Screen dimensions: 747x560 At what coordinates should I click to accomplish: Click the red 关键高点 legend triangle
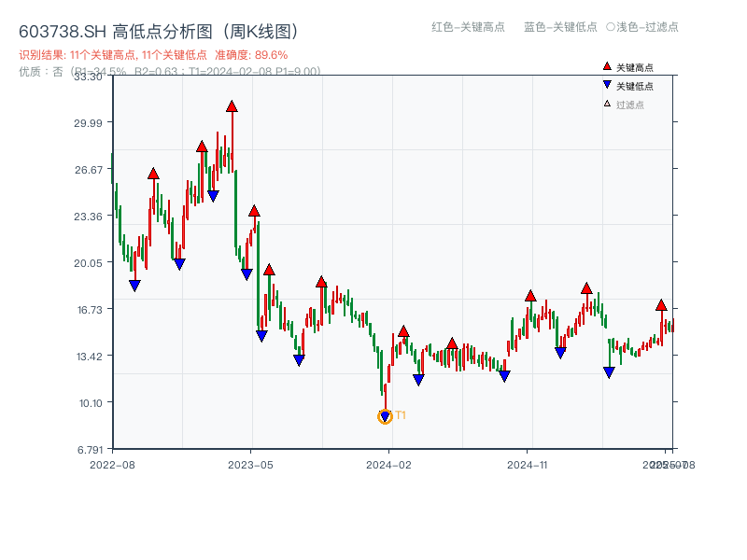coord(607,66)
